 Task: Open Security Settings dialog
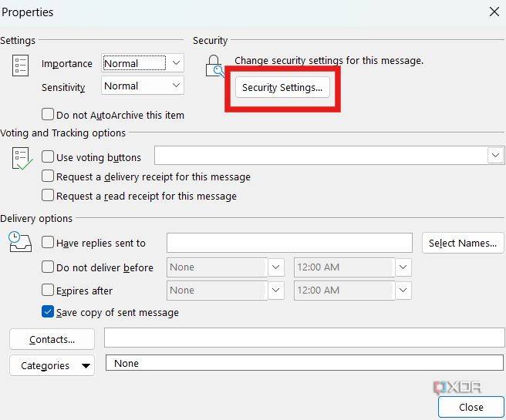(282, 87)
